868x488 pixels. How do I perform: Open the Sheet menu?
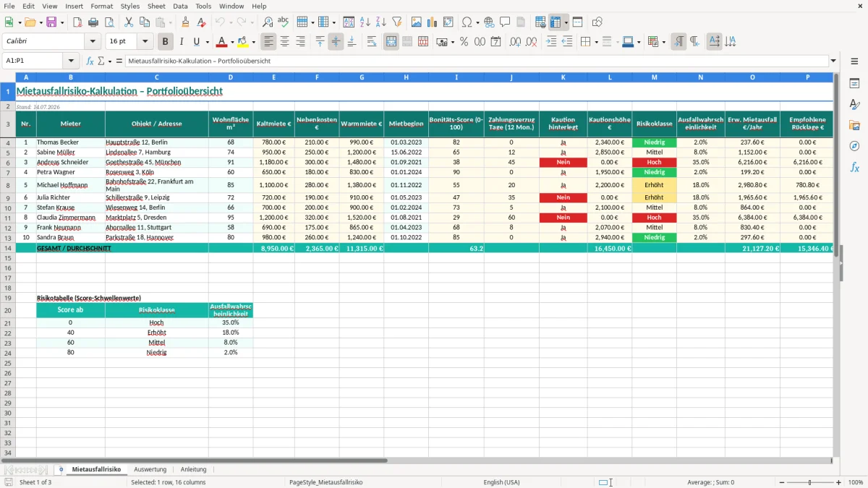pos(156,6)
